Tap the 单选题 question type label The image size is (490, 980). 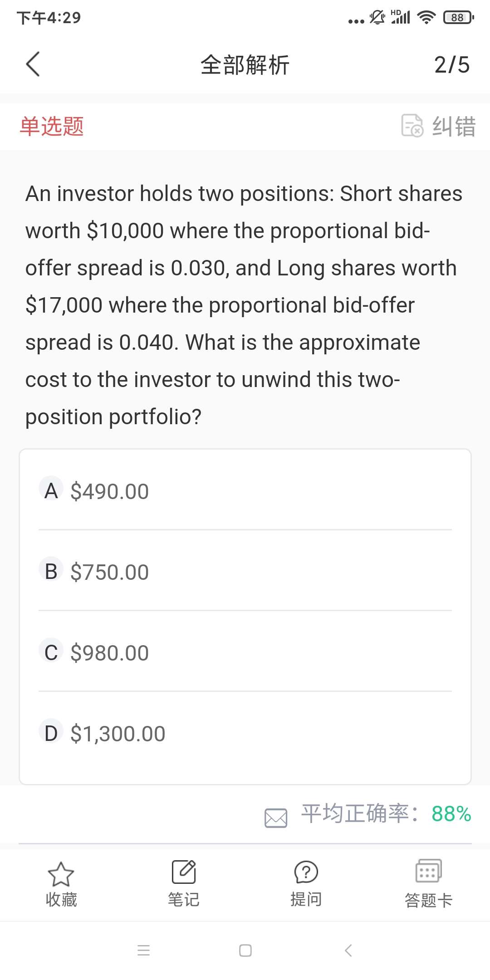(x=52, y=126)
